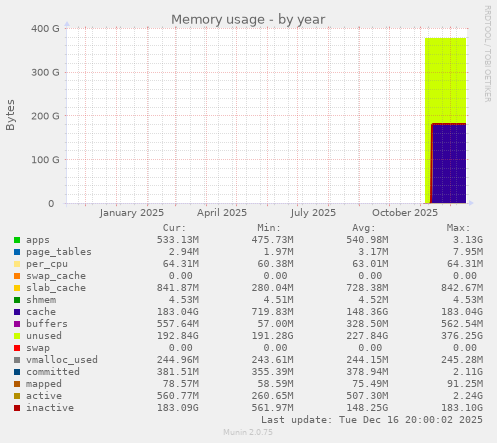
Task: Click the 'vmalloc_used' legend label
Action: (62, 360)
